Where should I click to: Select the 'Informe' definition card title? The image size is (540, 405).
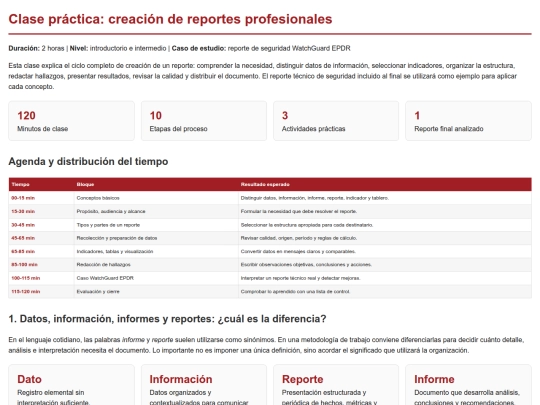[434, 379]
